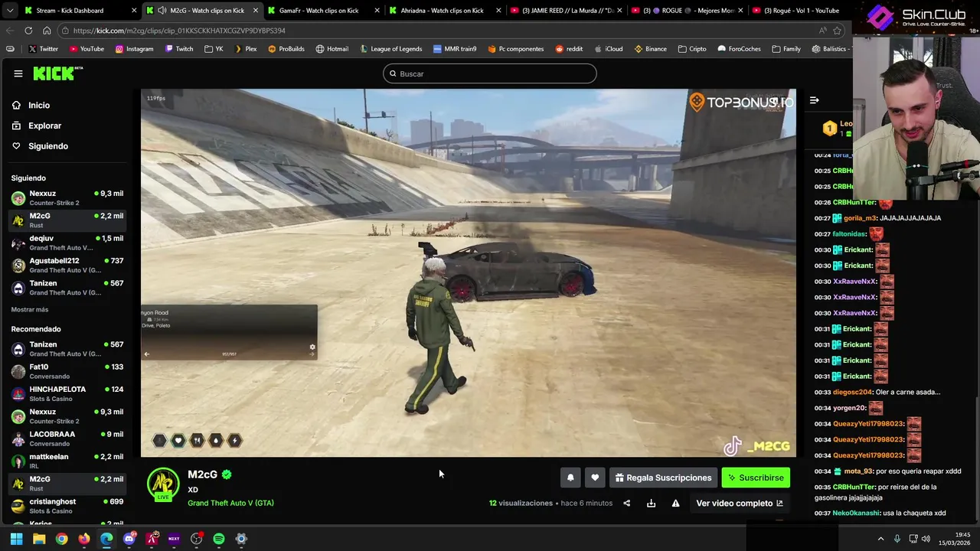980x551 pixels.
Task: Click the address bar URL
Action: pyautogui.click(x=179, y=31)
